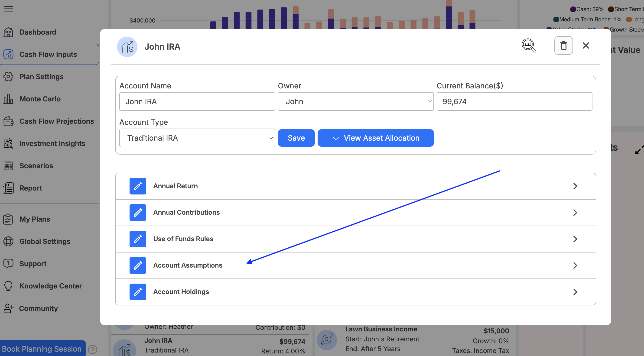The height and width of the screenshot is (356, 644).
Task: Expand View Asset Allocation
Action: coord(375,138)
